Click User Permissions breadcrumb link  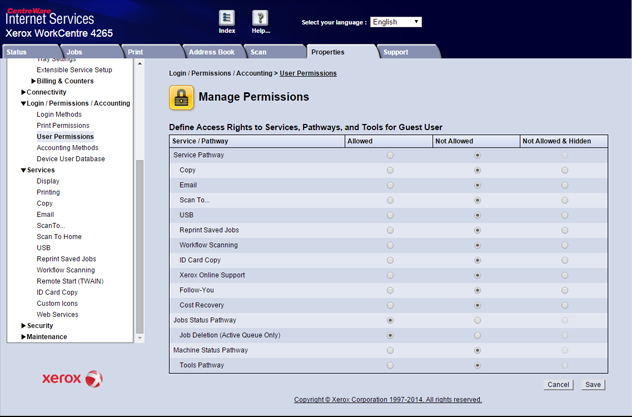[x=308, y=73]
